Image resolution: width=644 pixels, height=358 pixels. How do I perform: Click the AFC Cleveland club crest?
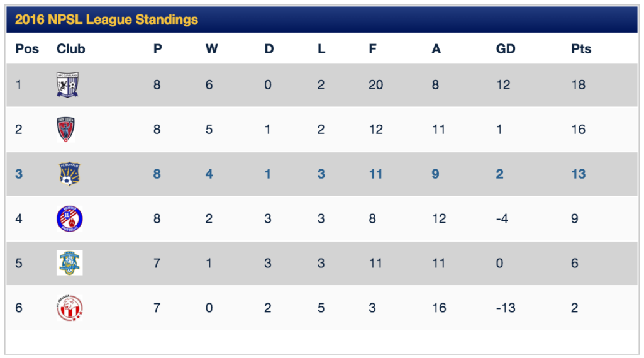tap(67, 85)
